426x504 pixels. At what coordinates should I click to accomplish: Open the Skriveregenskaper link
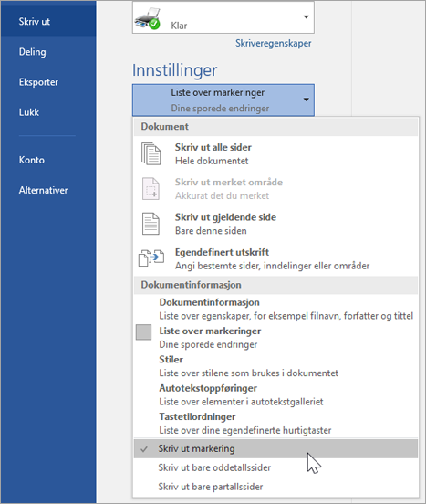point(273,43)
